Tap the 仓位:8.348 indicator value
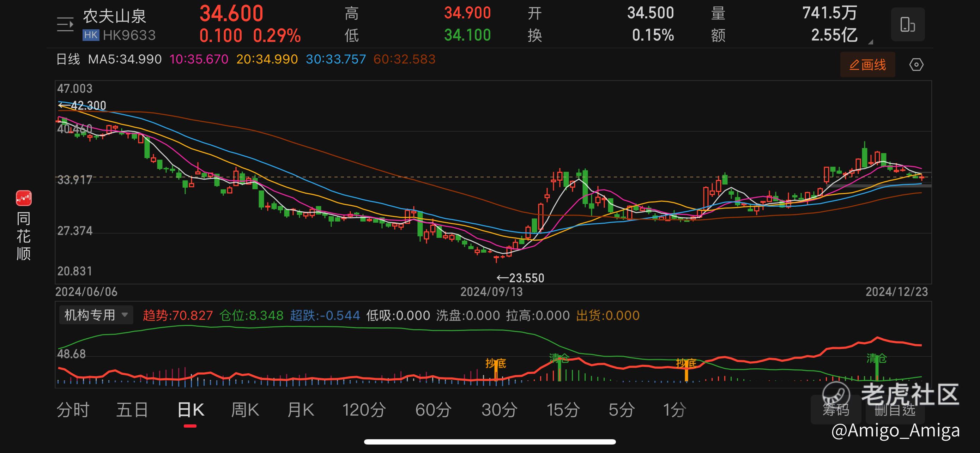The width and height of the screenshot is (980, 453). pos(252,315)
